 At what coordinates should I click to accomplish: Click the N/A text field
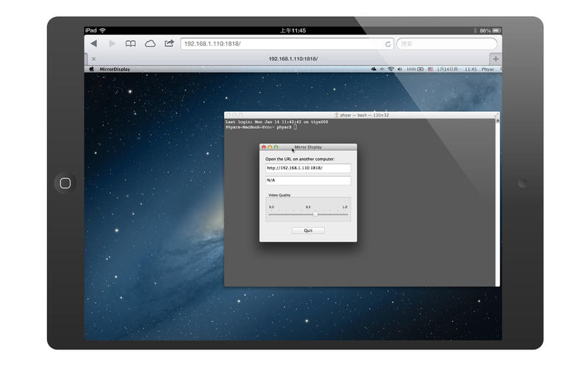coord(308,180)
